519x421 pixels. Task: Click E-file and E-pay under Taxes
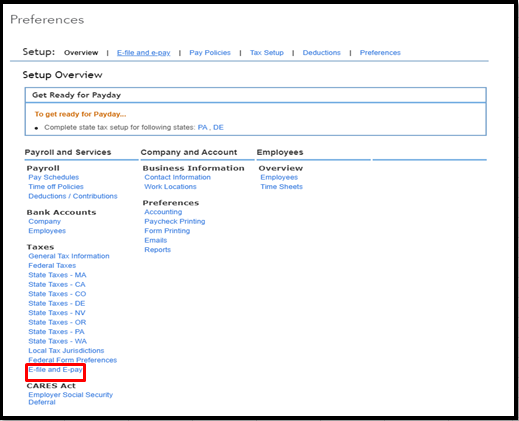tap(55, 370)
